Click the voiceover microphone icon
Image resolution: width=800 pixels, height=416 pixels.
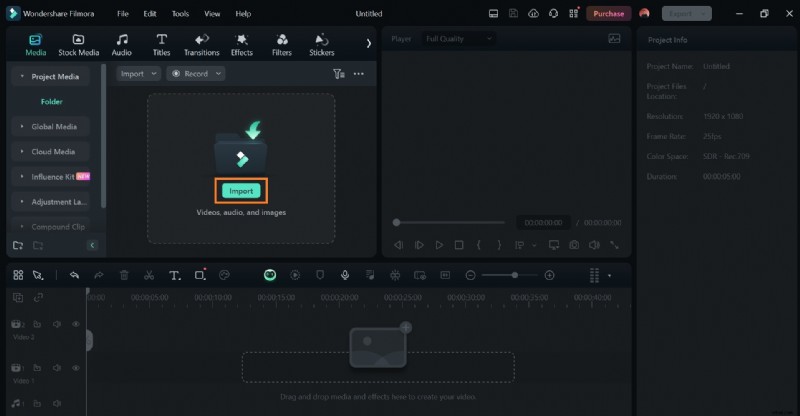tap(344, 275)
